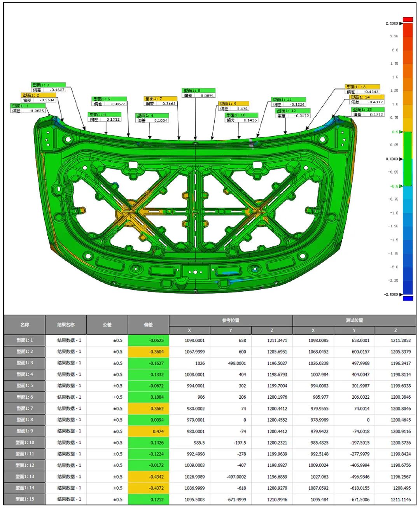The width and height of the screenshot is (420, 510).
Task: Click test Z value 1211.1146
Action: (x=401, y=499)
